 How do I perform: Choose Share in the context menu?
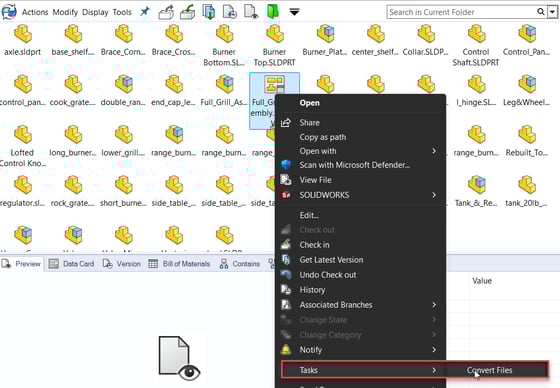pos(361,123)
